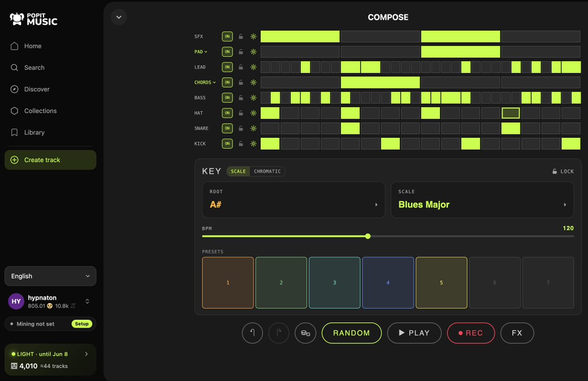Open the SFX row sun settings icon

coord(254,36)
